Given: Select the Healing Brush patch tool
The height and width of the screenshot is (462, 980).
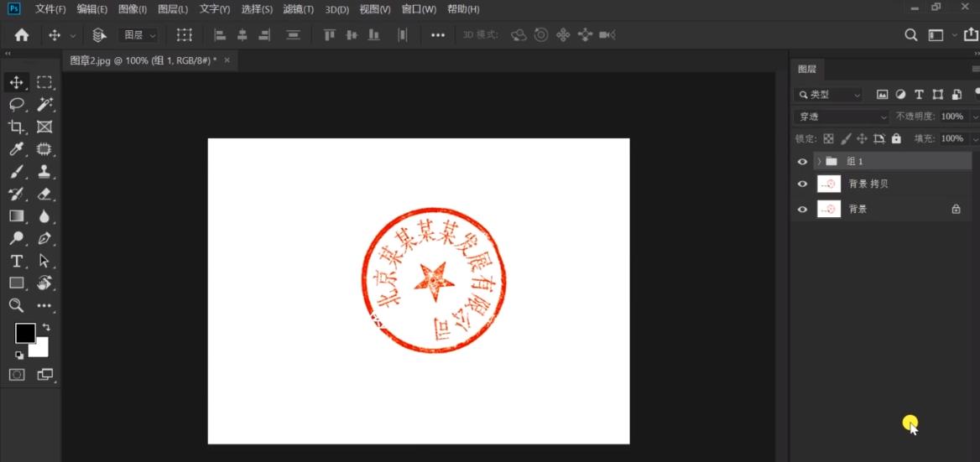Looking at the screenshot, I should 44,149.
